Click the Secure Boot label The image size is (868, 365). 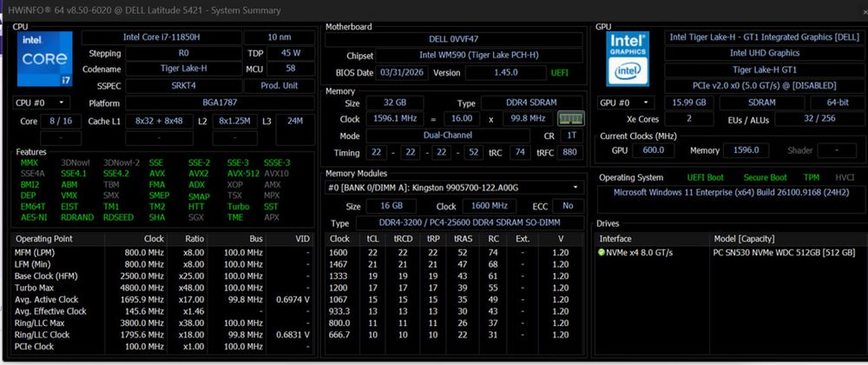(765, 178)
